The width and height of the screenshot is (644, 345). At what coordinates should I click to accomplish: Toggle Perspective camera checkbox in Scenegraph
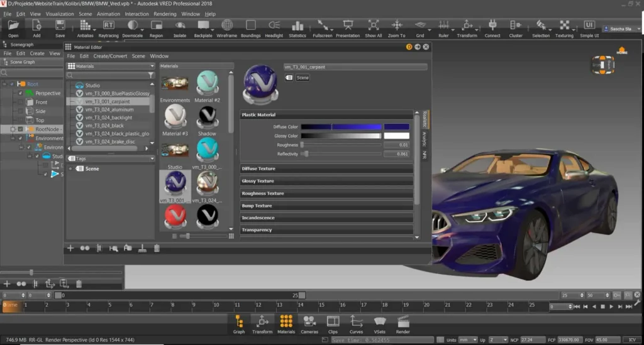click(x=20, y=93)
